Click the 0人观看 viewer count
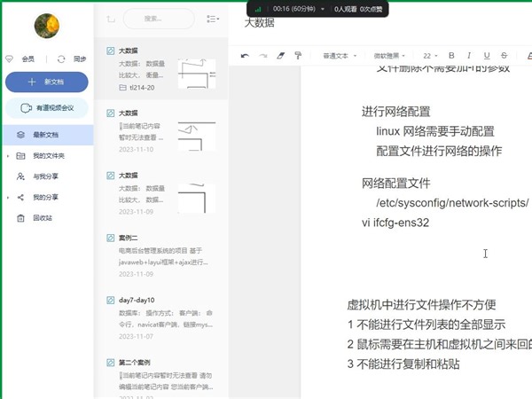The width and height of the screenshot is (532, 399). click(x=345, y=9)
